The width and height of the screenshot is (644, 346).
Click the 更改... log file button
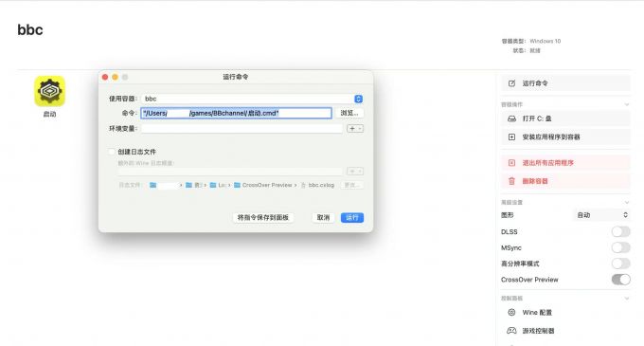coord(352,186)
